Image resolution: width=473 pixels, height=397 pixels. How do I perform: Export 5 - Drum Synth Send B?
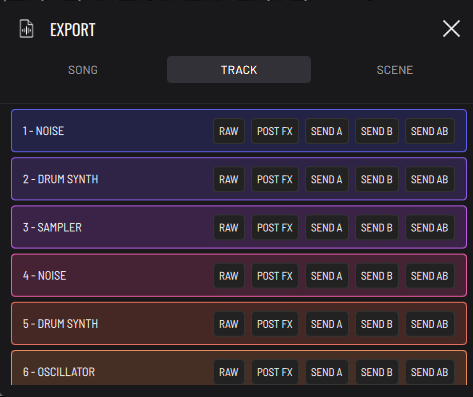(x=376, y=324)
